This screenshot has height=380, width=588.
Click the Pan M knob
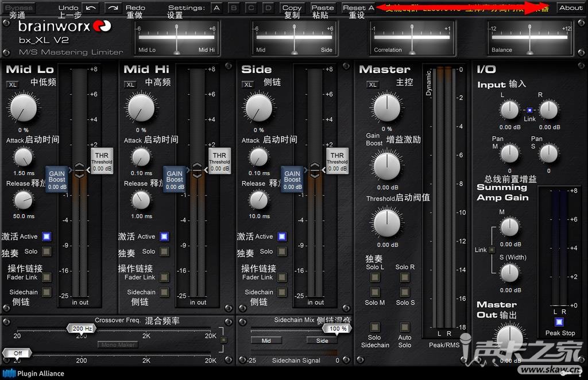click(x=510, y=154)
